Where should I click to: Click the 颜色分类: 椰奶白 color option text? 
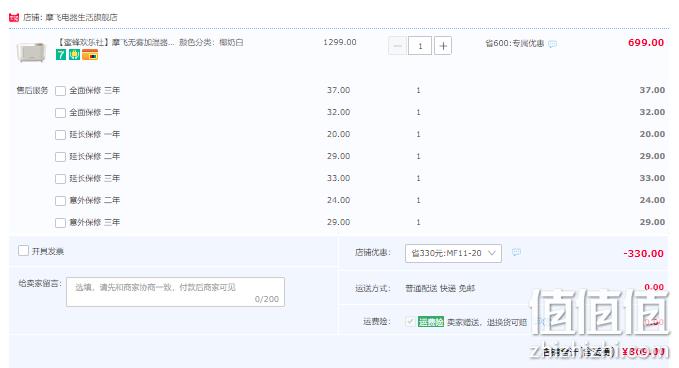click(x=211, y=42)
